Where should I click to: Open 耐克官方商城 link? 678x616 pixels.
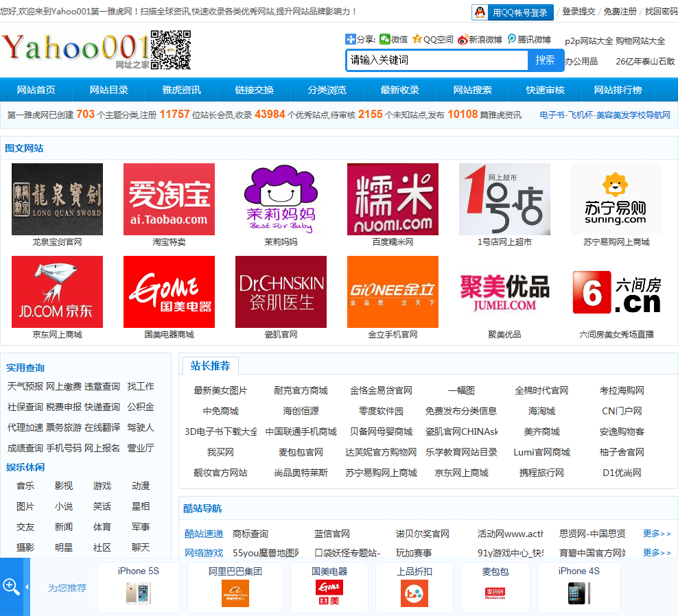coord(301,391)
